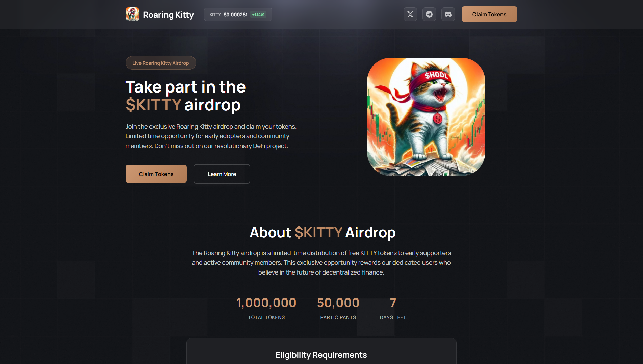Click the Roaring Kitty logo icon
The image size is (643, 364).
pos(132,14)
